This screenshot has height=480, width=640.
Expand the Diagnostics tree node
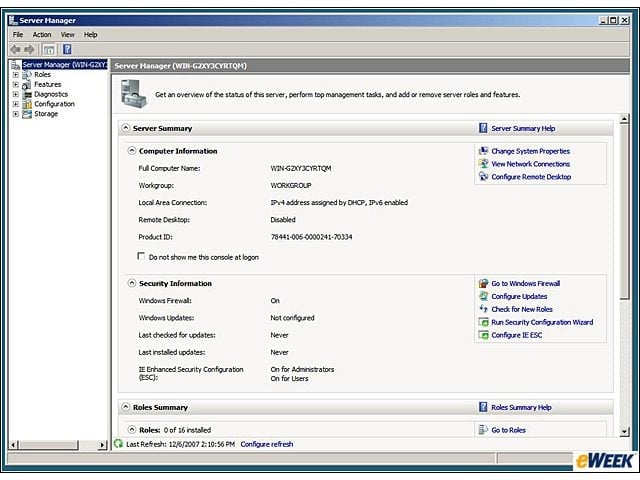16,94
